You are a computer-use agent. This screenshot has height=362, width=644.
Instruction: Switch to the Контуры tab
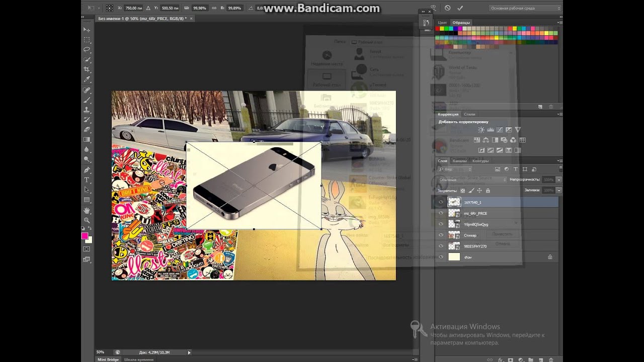tap(480, 161)
